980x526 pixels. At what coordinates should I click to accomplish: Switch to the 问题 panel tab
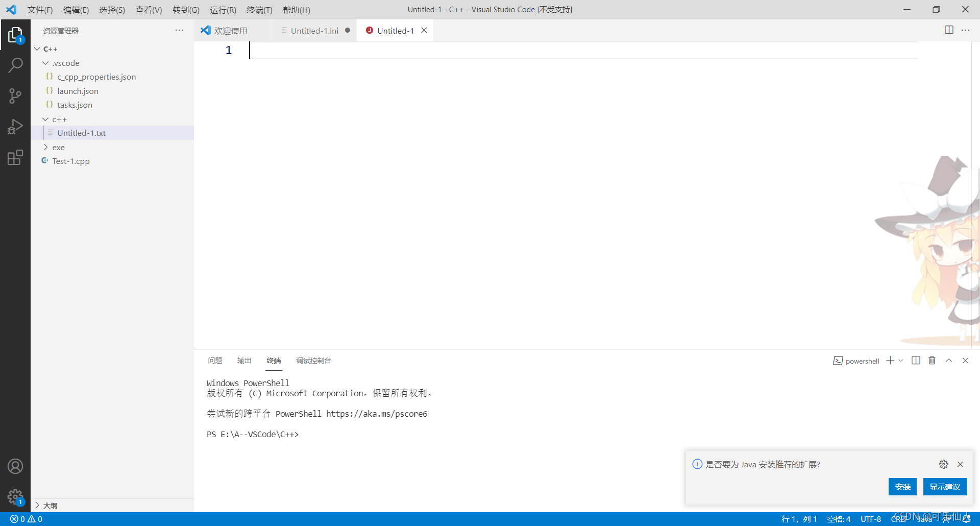click(x=215, y=361)
